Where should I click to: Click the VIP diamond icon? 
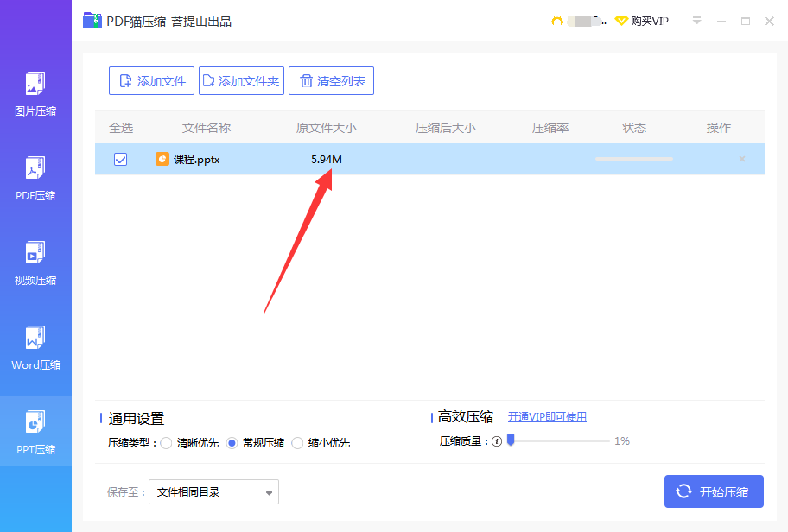[621, 21]
